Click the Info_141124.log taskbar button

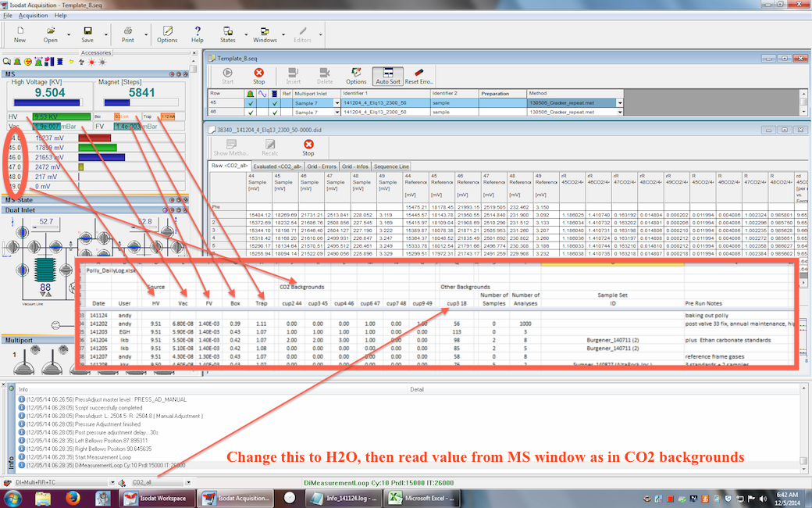[x=345, y=499]
